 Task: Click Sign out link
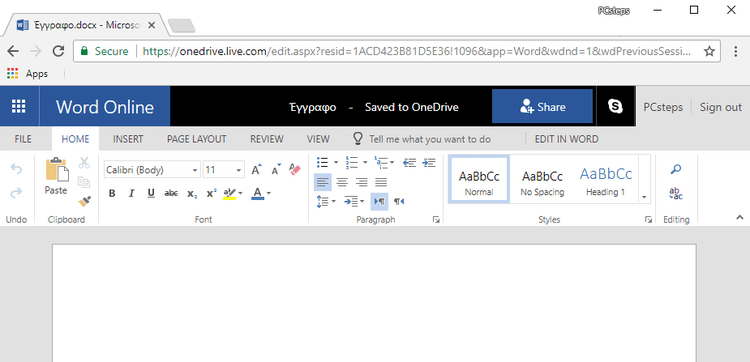[721, 107]
